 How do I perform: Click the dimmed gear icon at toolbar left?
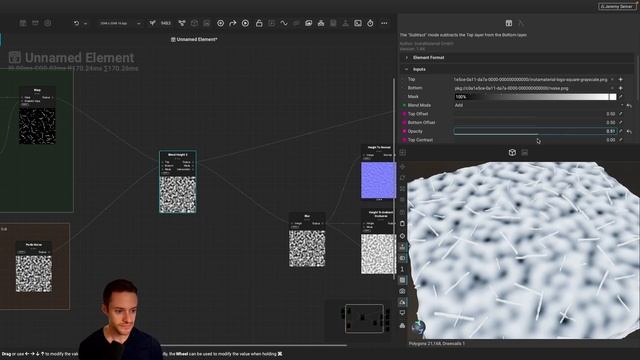pyautogui.click(x=48, y=23)
